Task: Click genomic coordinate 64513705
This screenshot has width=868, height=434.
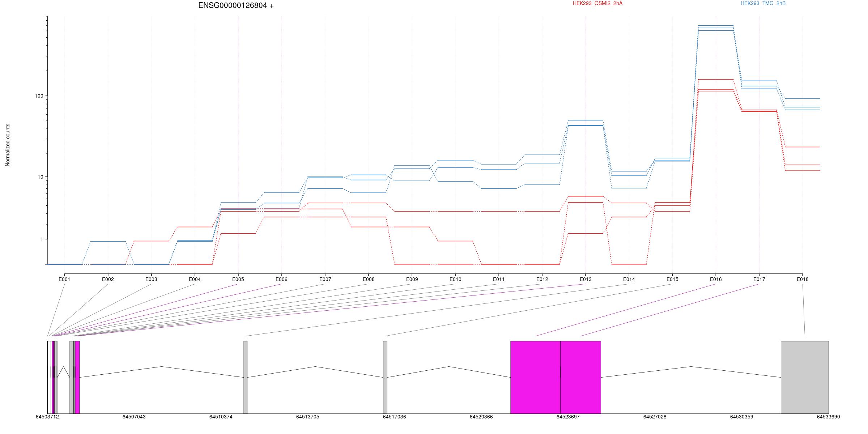Action: tap(308, 417)
